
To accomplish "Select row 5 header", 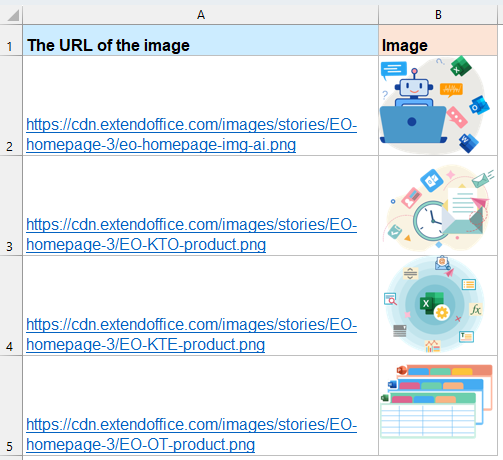I will [11, 406].
